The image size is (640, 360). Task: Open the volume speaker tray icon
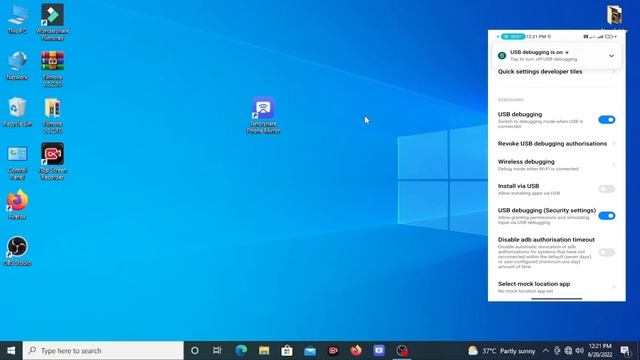[580, 351]
